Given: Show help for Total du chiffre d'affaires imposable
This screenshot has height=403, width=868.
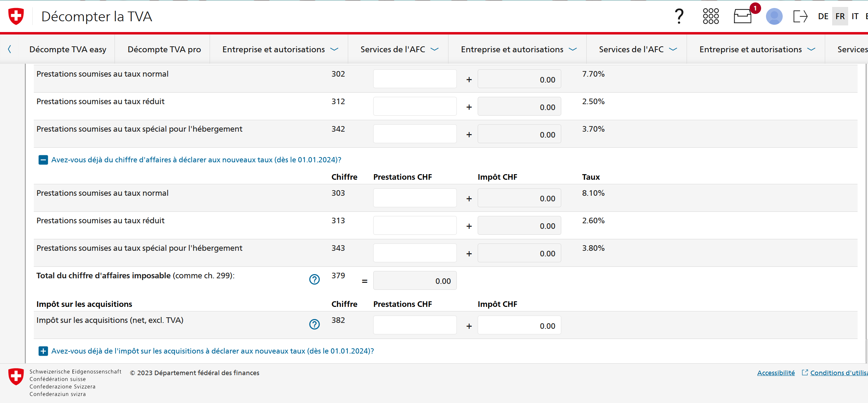Looking at the screenshot, I should (x=314, y=279).
